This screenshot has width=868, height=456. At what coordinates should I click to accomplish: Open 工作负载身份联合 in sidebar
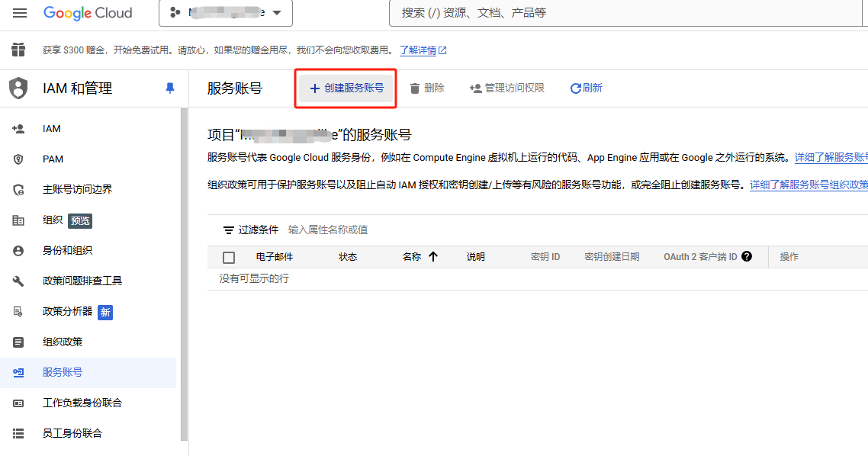click(88, 403)
